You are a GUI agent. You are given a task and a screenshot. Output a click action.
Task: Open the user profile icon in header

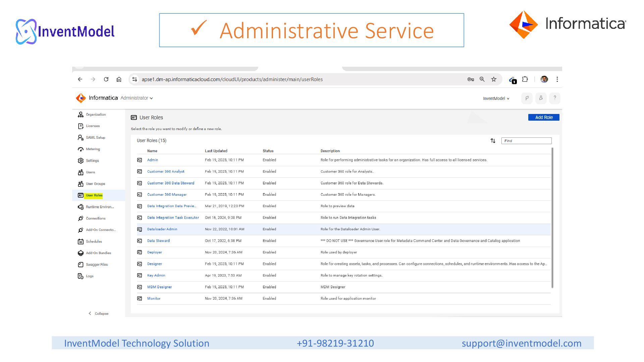pos(541,98)
